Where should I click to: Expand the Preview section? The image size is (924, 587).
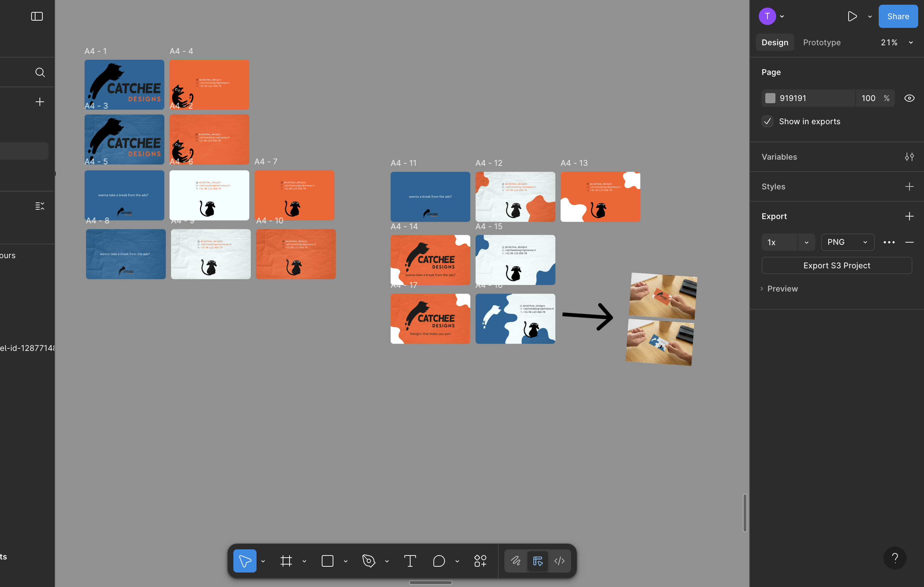click(782, 289)
